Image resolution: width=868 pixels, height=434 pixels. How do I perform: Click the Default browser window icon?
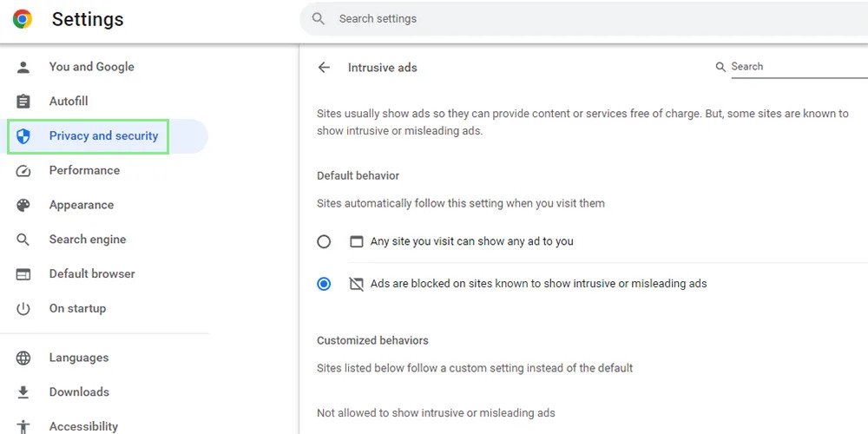(x=23, y=274)
